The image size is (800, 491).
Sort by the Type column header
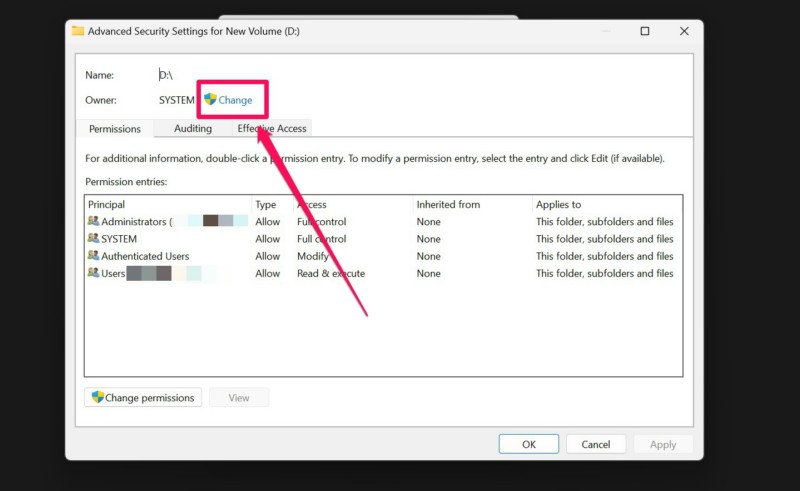(x=265, y=204)
